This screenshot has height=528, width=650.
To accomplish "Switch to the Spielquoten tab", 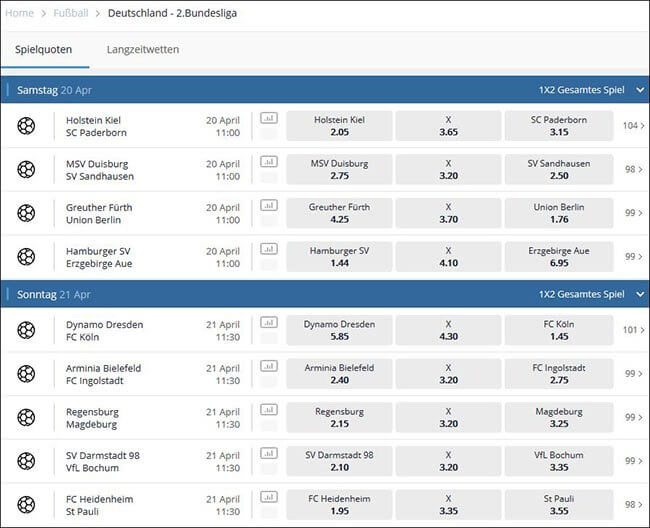I will (x=44, y=50).
